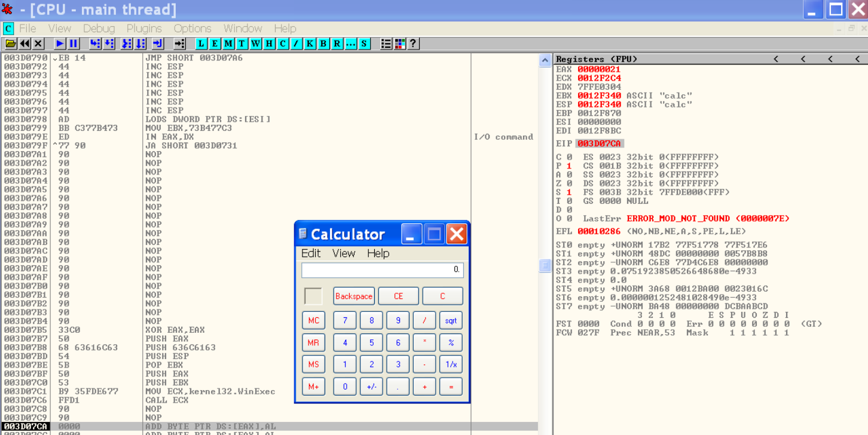Click the CE button in Calculator
The image size is (868, 435).
[x=398, y=296]
